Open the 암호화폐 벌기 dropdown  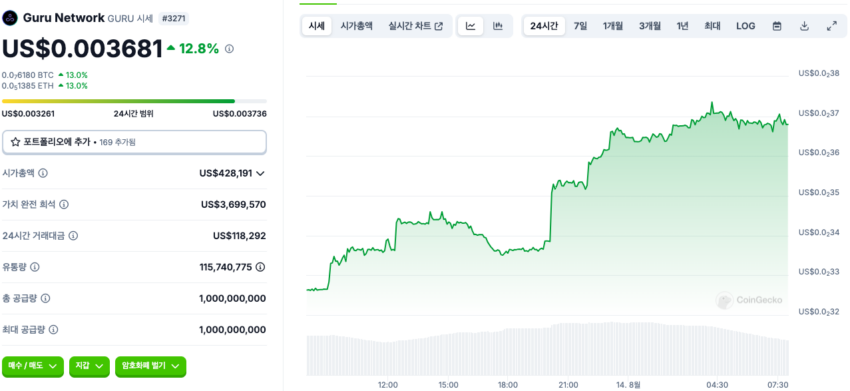pyautogui.click(x=150, y=366)
